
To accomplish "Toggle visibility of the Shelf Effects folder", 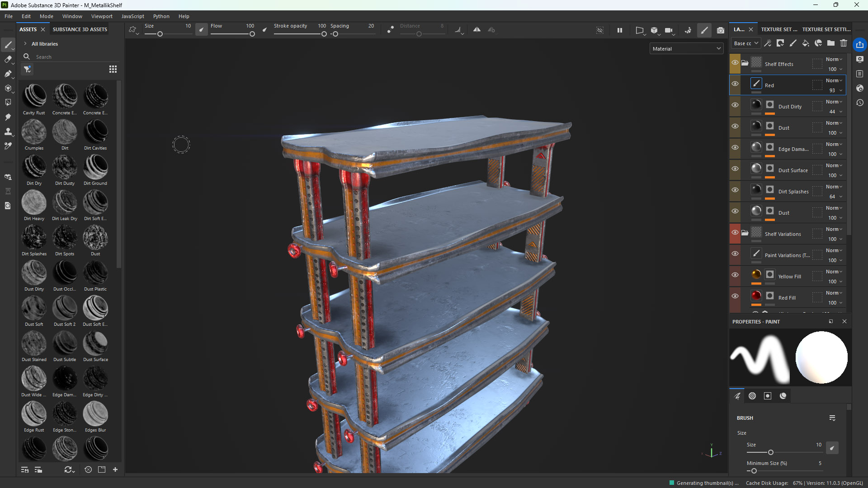I will click(x=735, y=62).
